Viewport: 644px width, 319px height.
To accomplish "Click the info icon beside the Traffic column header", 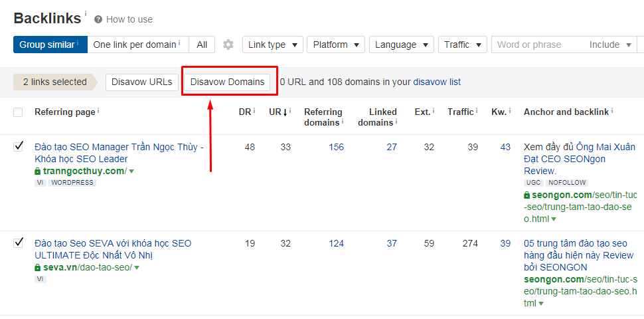I will pyautogui.click(x=477, y=110).
